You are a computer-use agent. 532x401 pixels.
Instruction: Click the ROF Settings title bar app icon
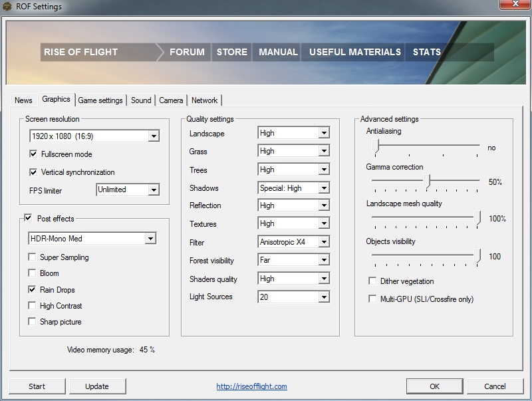coord(7,7)
